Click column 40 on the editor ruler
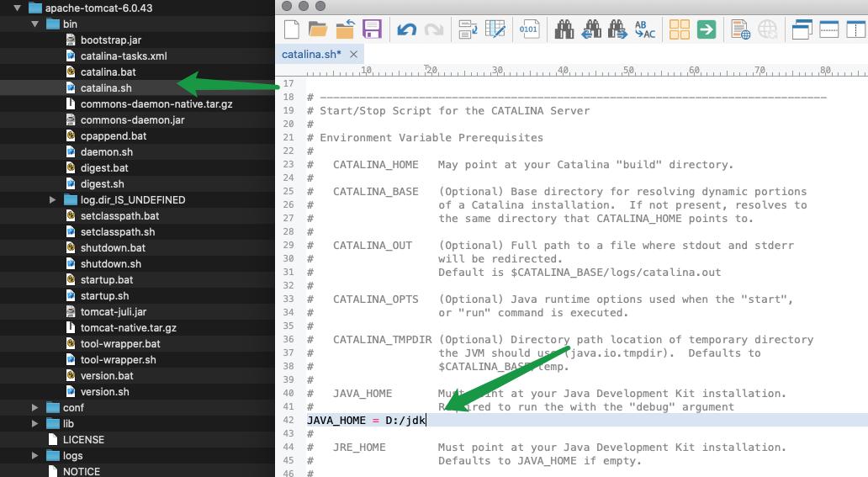 [x=563, y=71]
